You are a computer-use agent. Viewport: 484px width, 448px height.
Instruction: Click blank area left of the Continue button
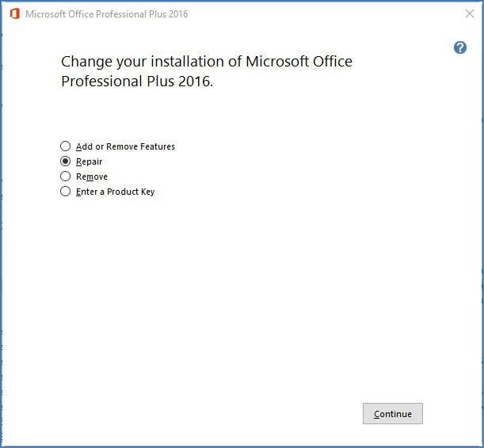(x=238, y=413)
